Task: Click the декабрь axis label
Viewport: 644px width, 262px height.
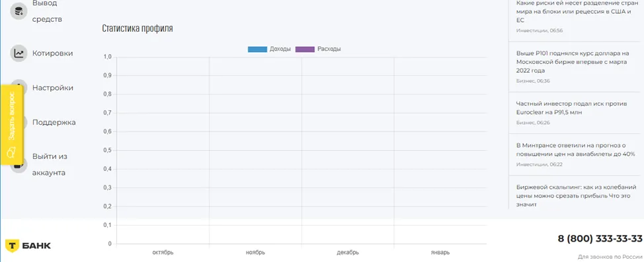Action: click(x=348, y=253)
